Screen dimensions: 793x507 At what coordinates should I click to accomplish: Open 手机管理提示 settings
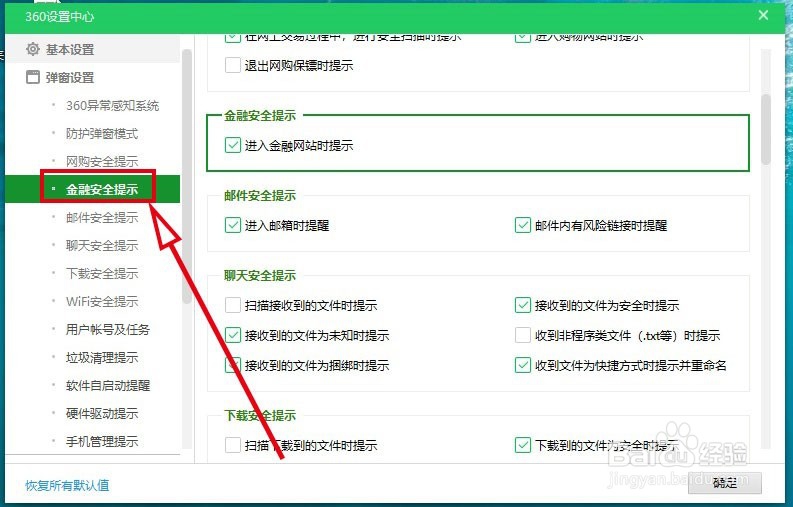point(102,442)
